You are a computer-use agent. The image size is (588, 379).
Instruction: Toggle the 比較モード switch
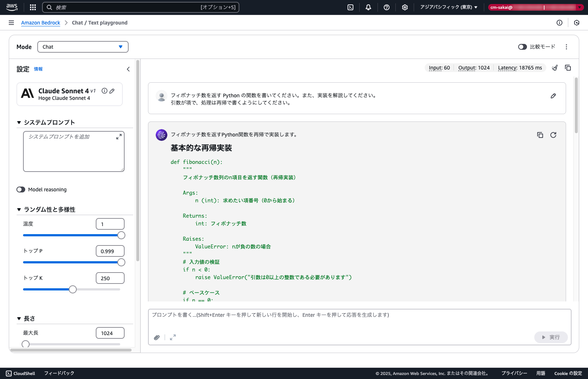[x=523, y=47]
